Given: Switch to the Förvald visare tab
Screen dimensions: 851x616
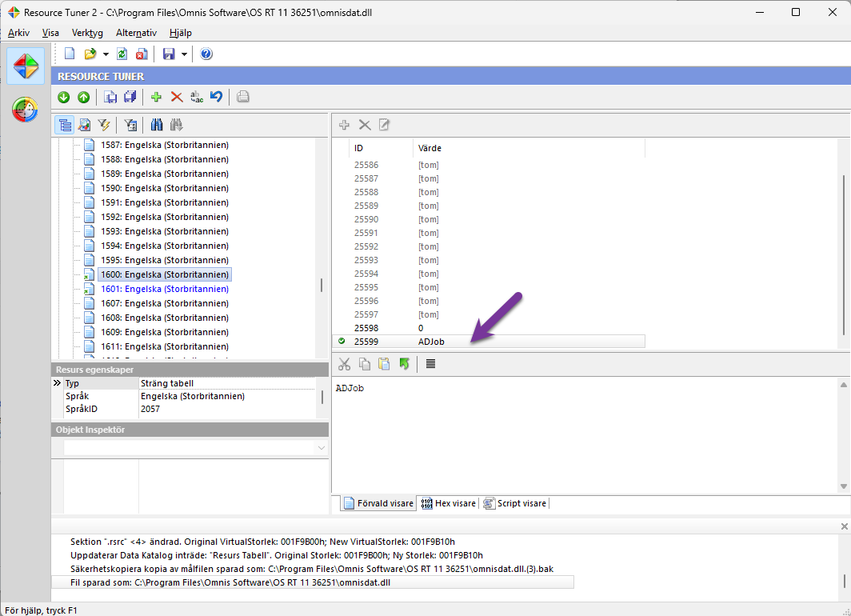Looking at the screenshot, I should tap(378, 503).
